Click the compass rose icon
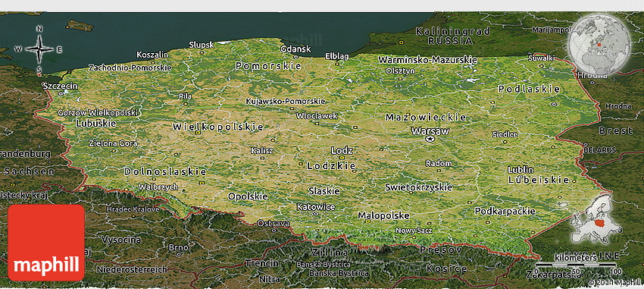 click(39, 49)
